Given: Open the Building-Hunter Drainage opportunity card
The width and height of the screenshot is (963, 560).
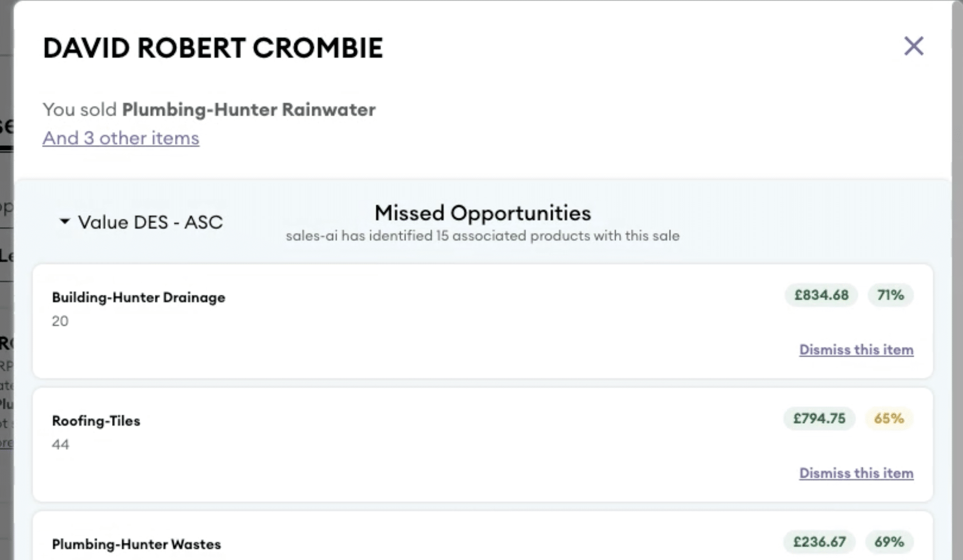Looking at the screenshot, I should [x=483, y=321].
